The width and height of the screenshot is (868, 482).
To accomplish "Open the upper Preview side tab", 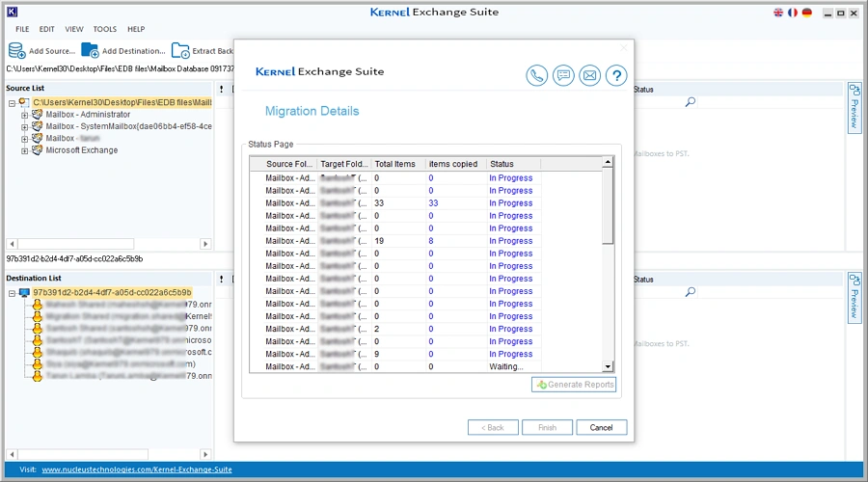I will pyautogui.click(x=854, y=108).
